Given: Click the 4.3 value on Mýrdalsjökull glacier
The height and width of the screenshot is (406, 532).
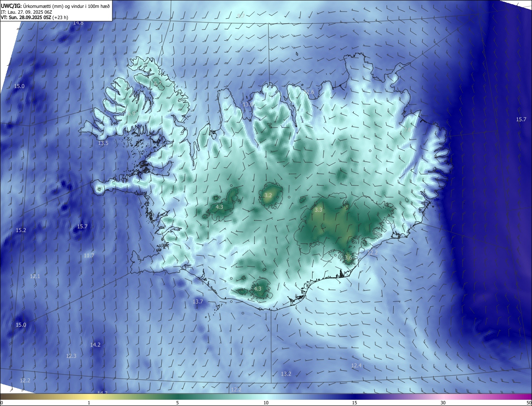Looking at the screenshot, I should (x=257, y=289).
